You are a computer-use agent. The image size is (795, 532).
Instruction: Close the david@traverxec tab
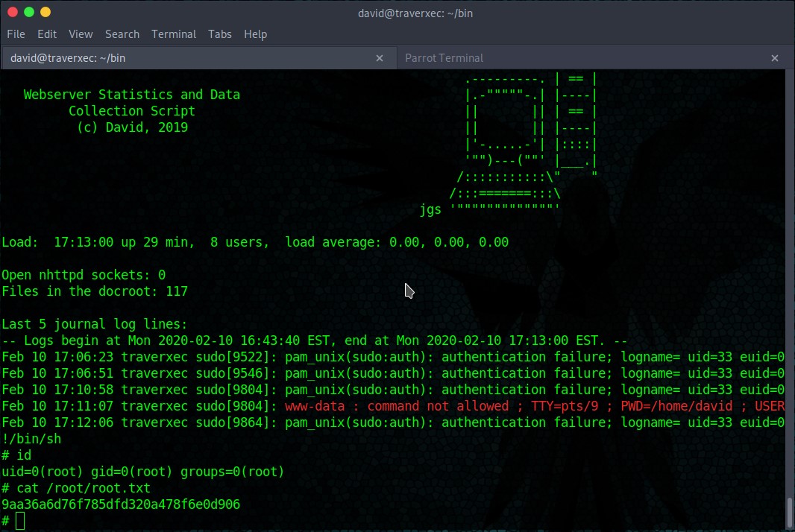point(380,58)
